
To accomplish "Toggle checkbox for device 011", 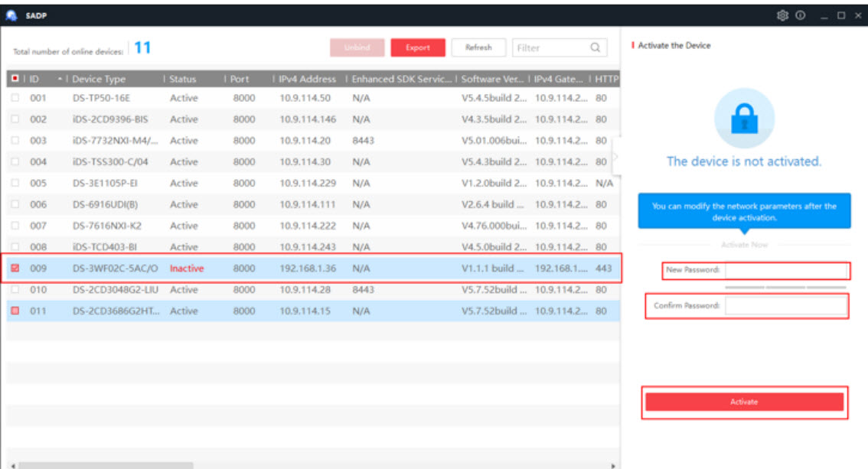I will (15, 311).
